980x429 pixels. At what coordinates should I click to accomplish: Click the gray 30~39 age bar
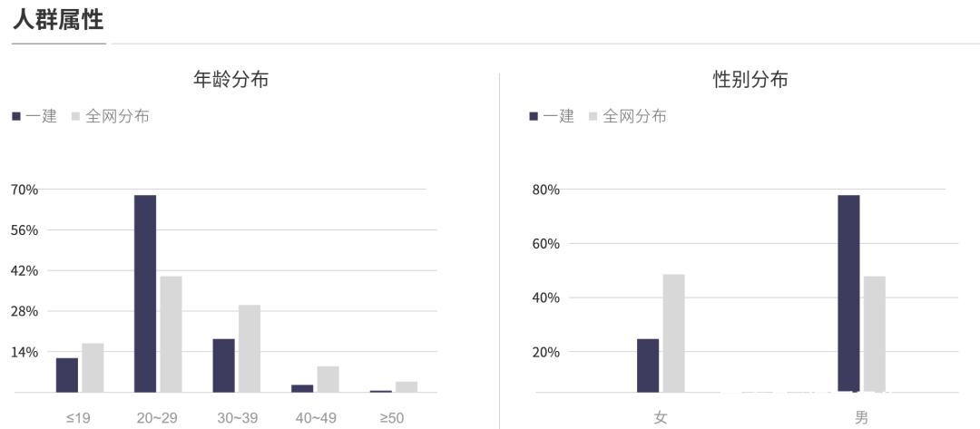250,348
